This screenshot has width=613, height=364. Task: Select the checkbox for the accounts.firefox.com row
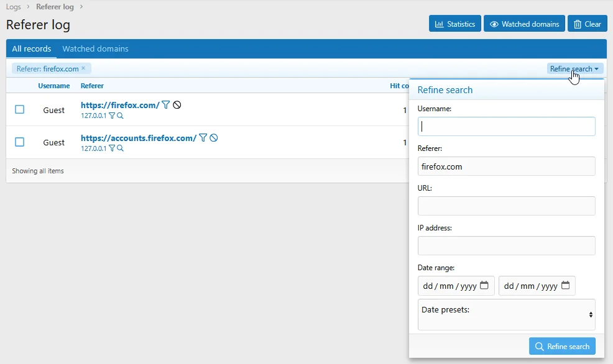click(20, 142)
